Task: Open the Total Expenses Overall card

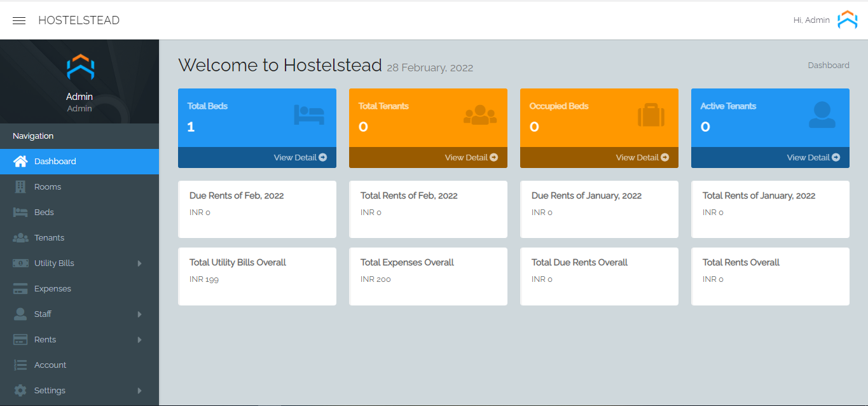Action: (428, 276)
